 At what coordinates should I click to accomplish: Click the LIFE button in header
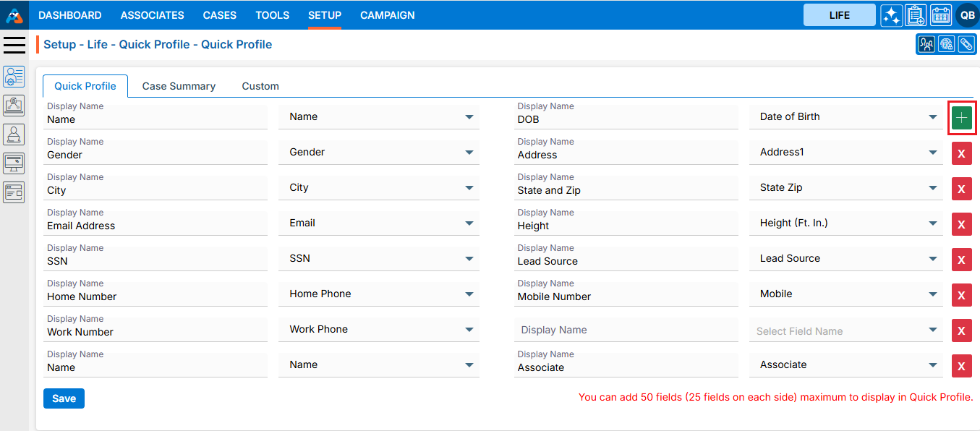[839, 15]
